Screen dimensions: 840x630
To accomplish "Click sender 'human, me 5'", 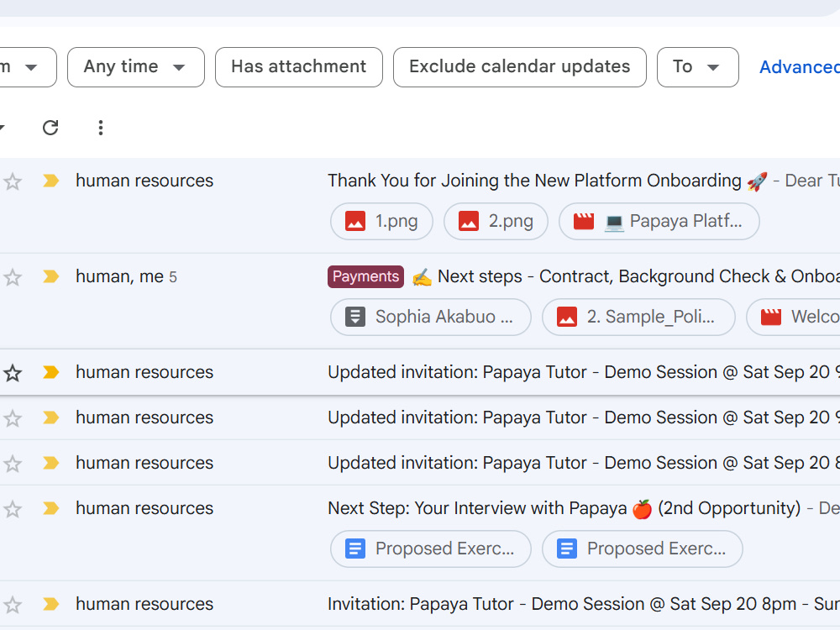I will click(x=127, y=276).
